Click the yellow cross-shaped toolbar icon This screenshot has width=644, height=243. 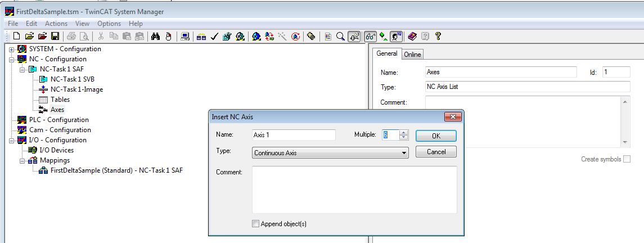[312, 37]
